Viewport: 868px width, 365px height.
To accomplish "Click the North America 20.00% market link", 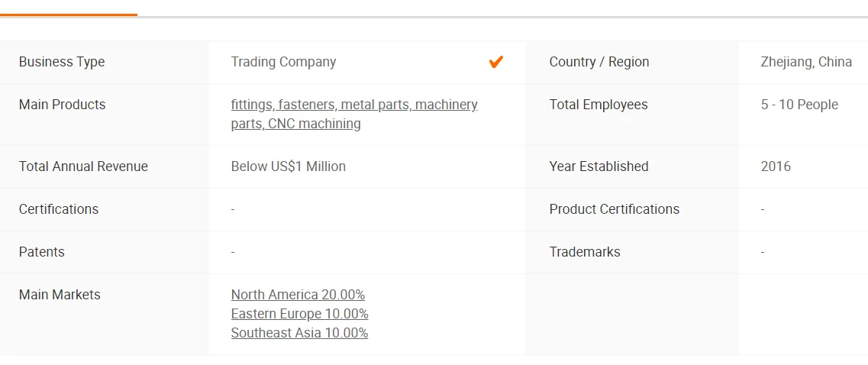I will [298, 295].
